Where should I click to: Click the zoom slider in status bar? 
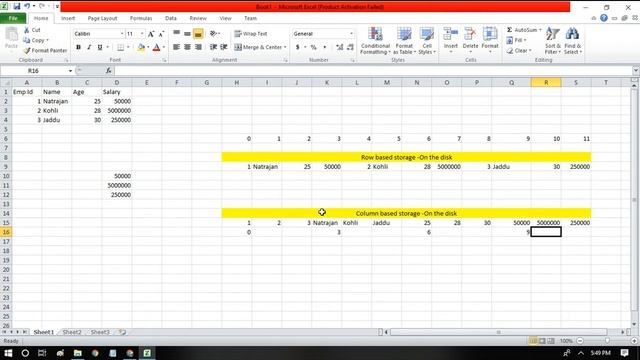607,341
